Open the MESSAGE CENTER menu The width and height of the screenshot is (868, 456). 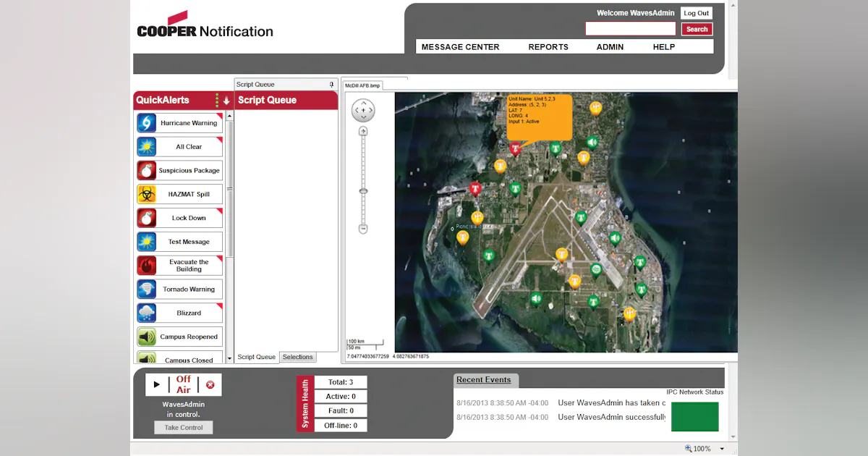(460, 47)
